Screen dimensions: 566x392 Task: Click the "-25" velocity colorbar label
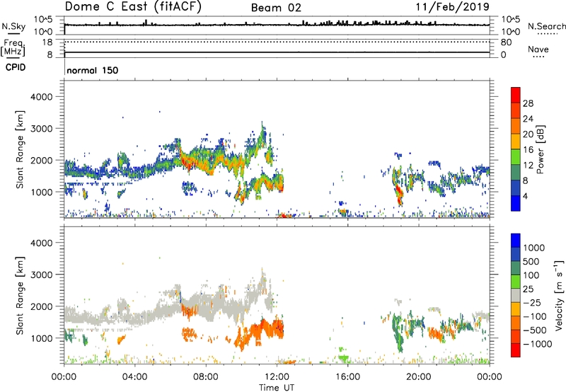pos(531,303)
